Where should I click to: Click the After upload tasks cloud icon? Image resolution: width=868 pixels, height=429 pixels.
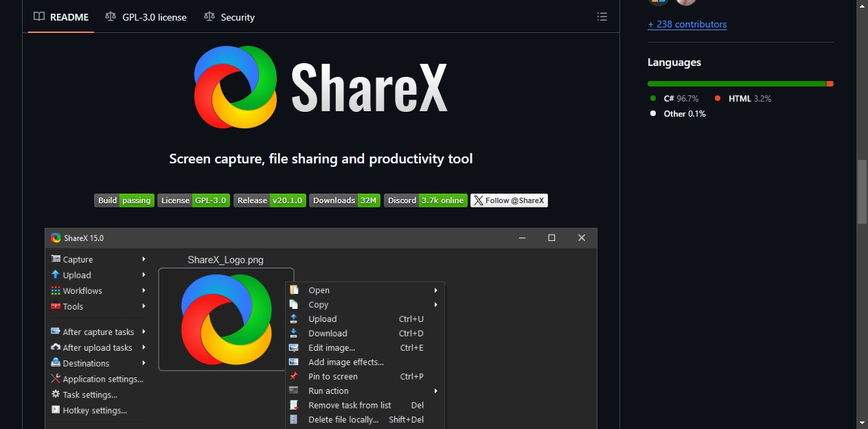[56, 347]
